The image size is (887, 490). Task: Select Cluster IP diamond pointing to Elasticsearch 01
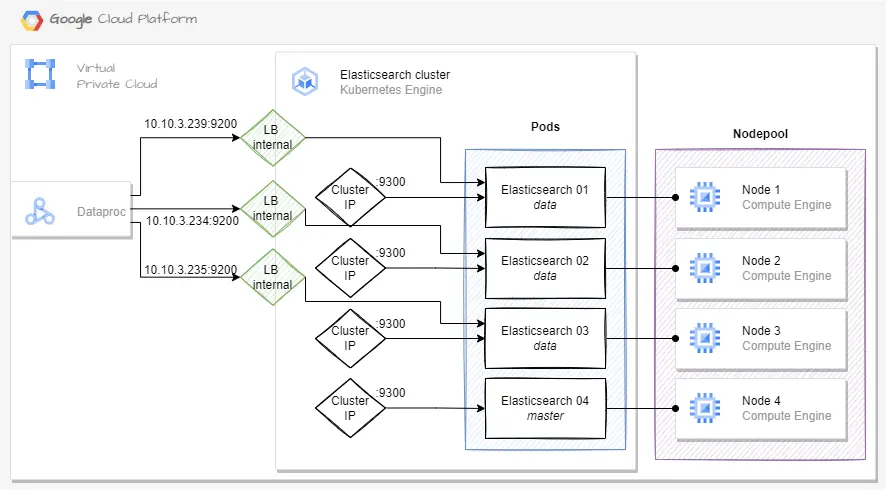350,197
